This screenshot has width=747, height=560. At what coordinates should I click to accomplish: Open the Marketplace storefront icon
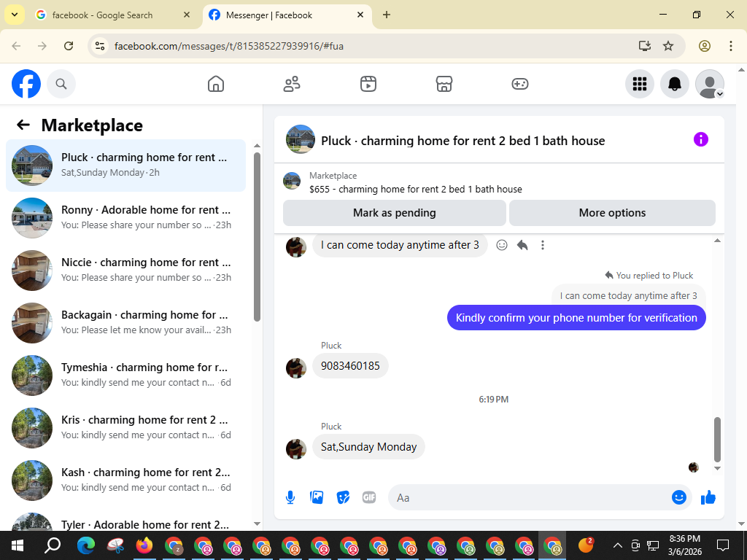coord(444,84)
